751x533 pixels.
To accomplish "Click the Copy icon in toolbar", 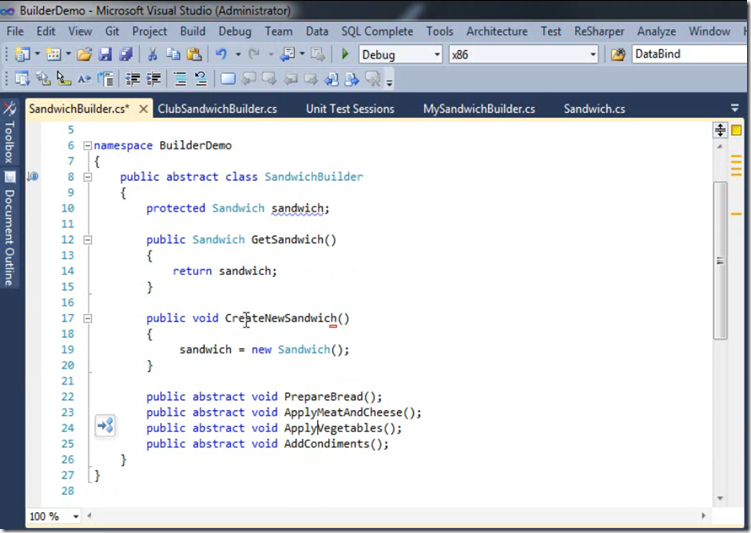I will 173,54.
